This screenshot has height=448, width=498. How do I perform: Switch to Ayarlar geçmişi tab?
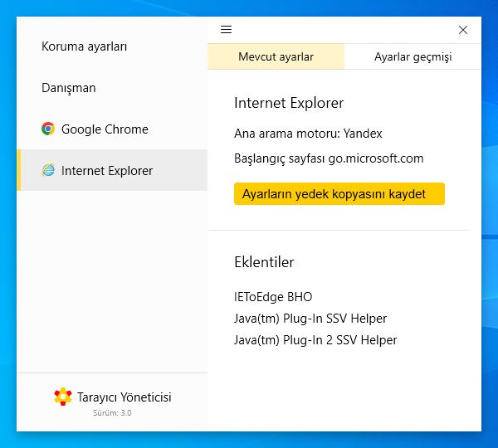click(x=413, y=56)
